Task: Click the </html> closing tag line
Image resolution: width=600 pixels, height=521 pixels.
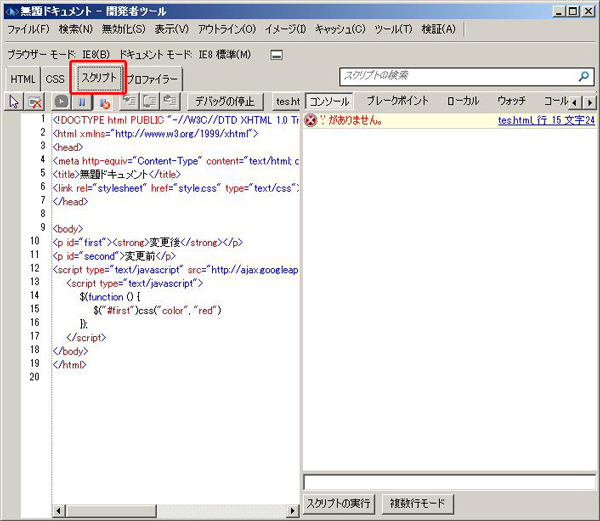Action: (70, 365)
